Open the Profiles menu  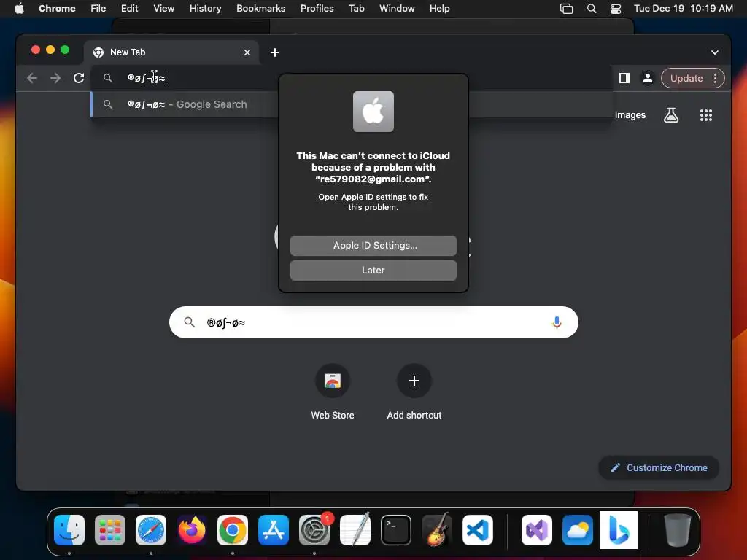tap(317, 9)
